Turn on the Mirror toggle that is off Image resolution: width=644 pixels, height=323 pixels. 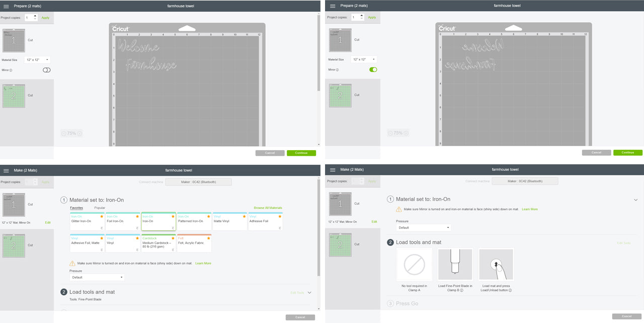click(x=47, y=70)
